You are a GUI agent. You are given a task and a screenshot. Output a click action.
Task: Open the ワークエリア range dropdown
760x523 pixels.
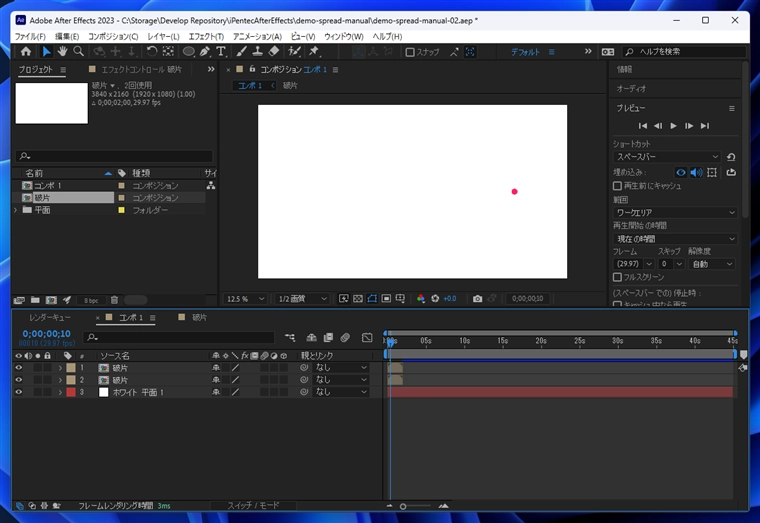coord(675,212)
